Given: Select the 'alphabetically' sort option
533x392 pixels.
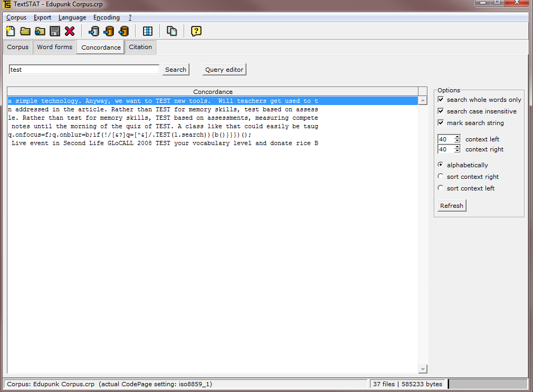Looking at the screenshot, I should [441, 165].
